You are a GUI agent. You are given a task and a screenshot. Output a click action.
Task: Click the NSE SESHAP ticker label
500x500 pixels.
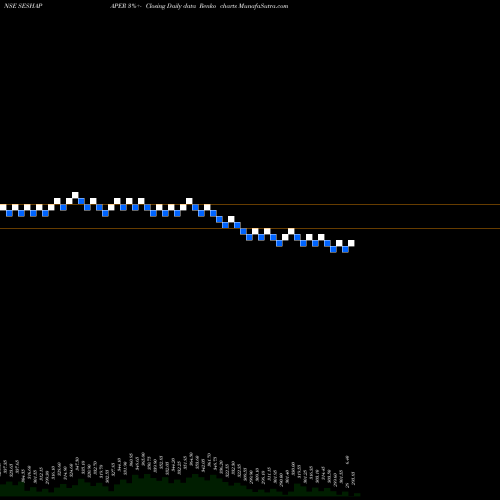pyautogui.click(x=23, y=6)
